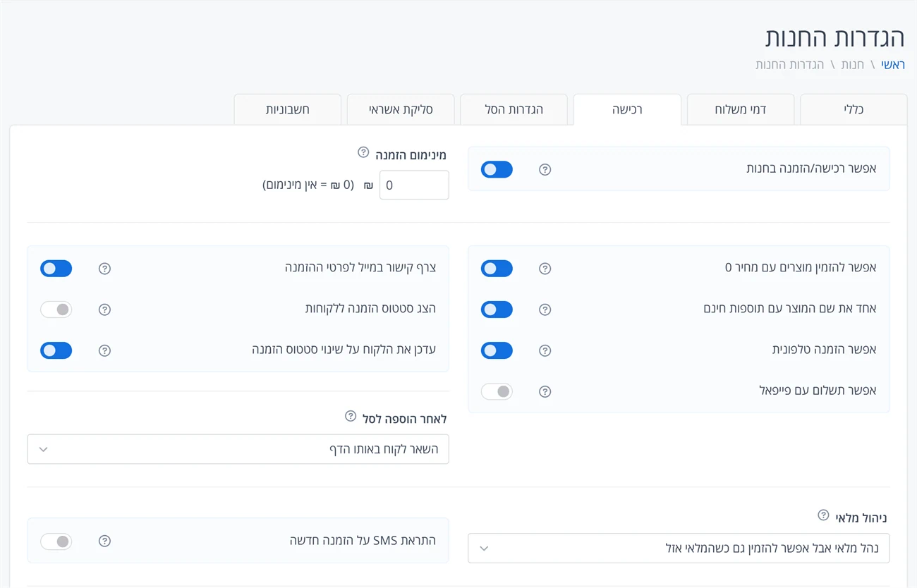Click help icon for אפשר תשלום עם פייפאל
917x588 pixels.
pyautogui.click(x=545, y=391)
